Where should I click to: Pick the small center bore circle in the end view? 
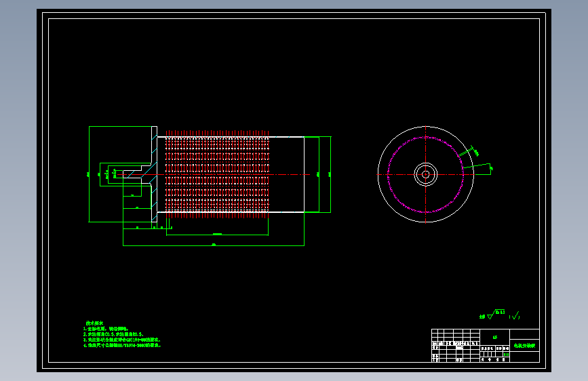(x=426, y=174)
